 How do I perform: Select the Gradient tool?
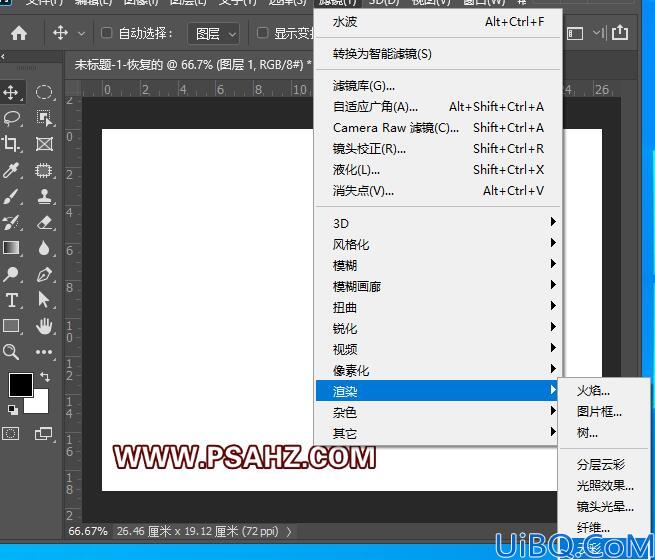pos(11,248)
